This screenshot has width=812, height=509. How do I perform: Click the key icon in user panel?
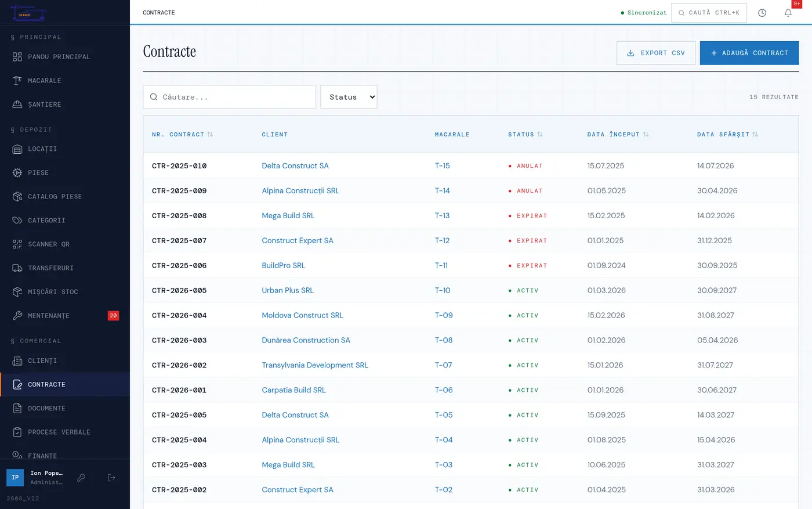pos(82,478)
